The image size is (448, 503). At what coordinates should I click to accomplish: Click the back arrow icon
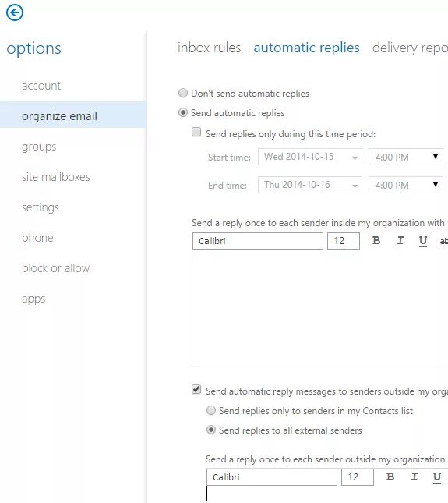15,12
